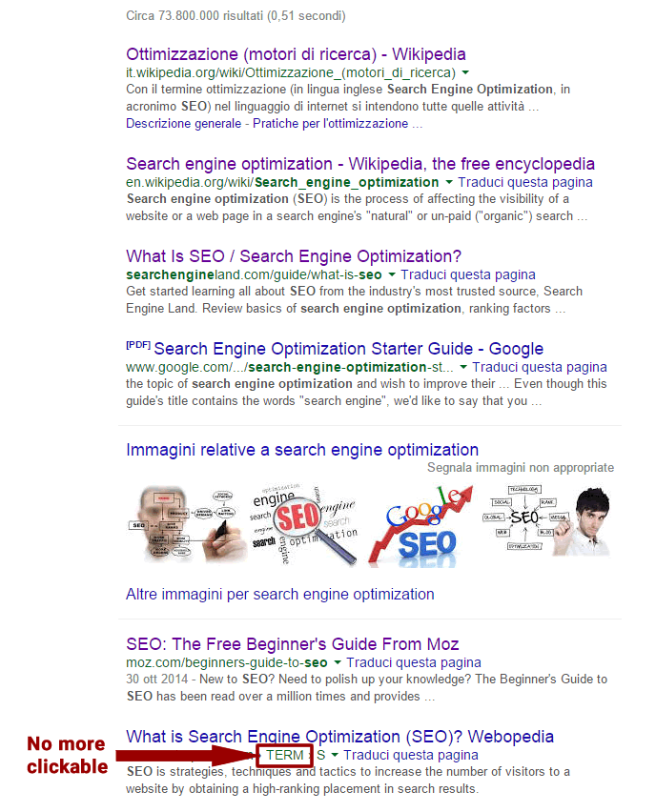Expand the dropdown arrow beside the www.google.com URL
Image resolution: width=656 pixels, height=812 pixels.
click(x=463, y=367)
